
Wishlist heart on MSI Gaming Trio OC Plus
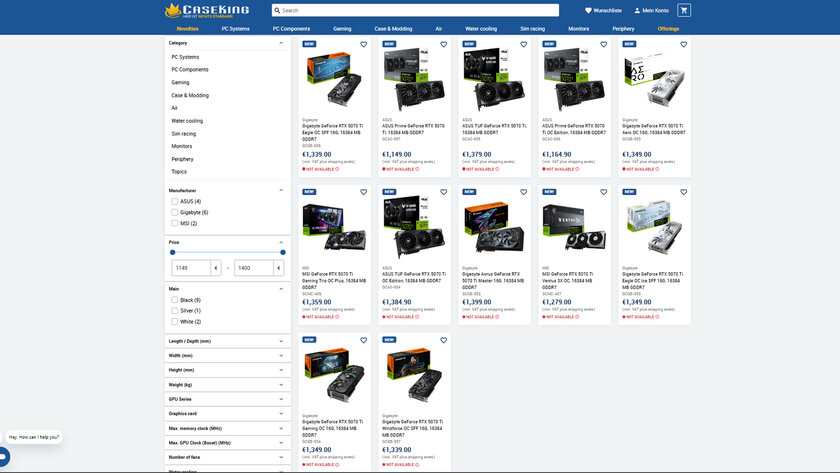(363, 192)
